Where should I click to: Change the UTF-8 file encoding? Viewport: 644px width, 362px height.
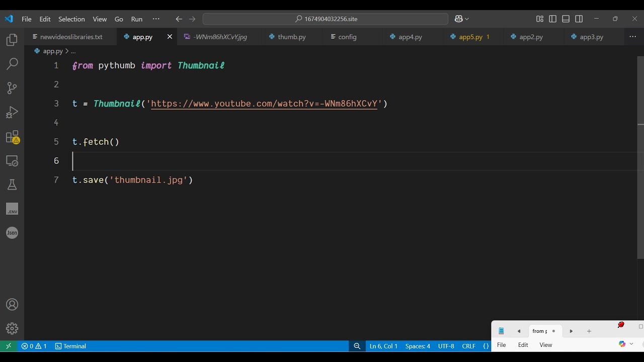pos(446,346)
